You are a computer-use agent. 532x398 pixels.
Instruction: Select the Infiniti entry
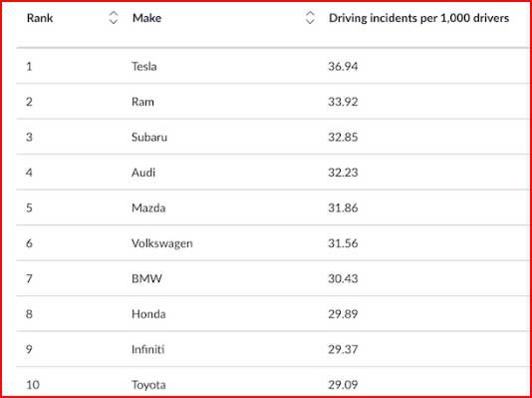[x=147, y=349]
